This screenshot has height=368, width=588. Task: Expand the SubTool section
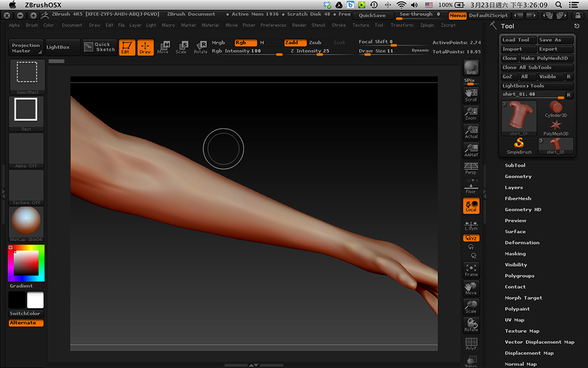pos(515,166)
